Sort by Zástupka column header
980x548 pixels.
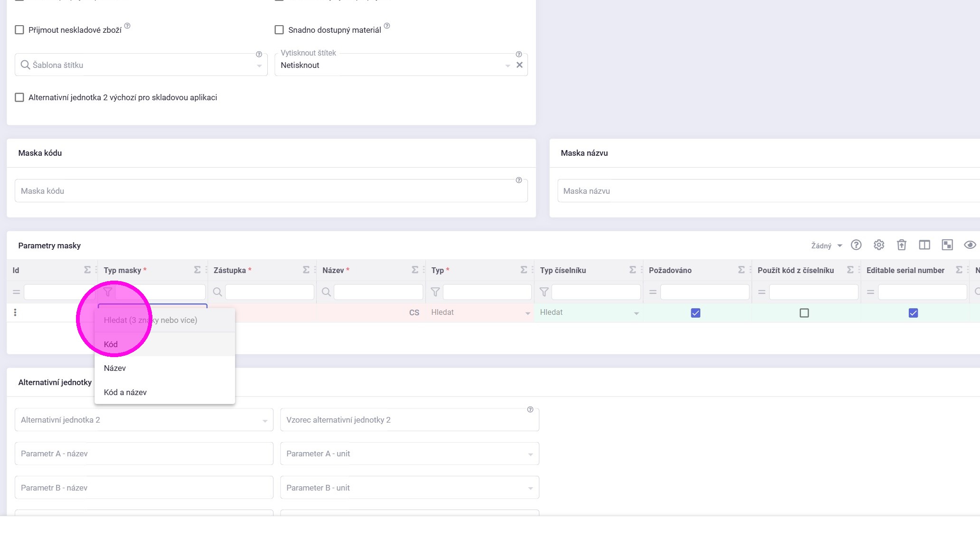(x=230, y=270)
